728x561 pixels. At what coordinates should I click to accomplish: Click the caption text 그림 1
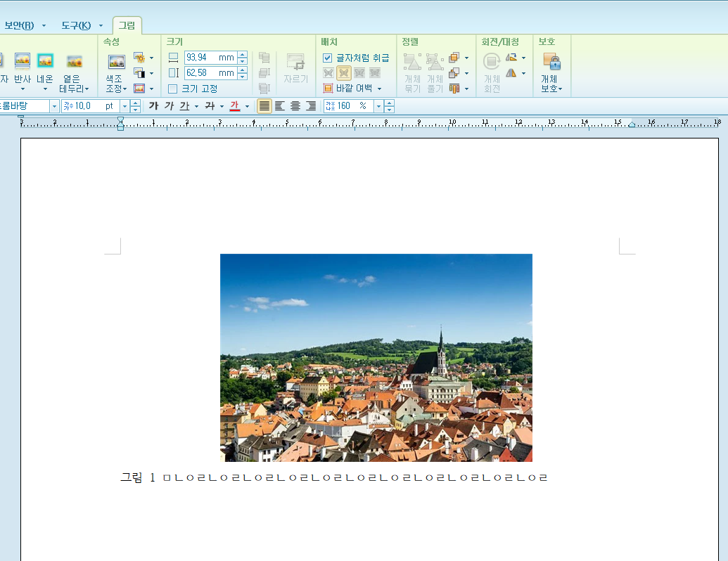pos(138,477)
